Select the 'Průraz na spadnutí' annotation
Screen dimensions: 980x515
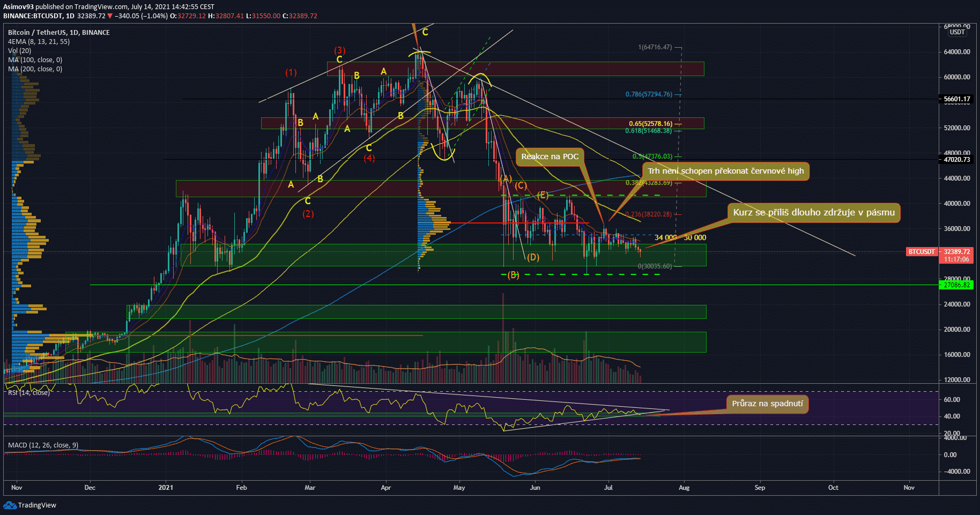pos(767,404)
